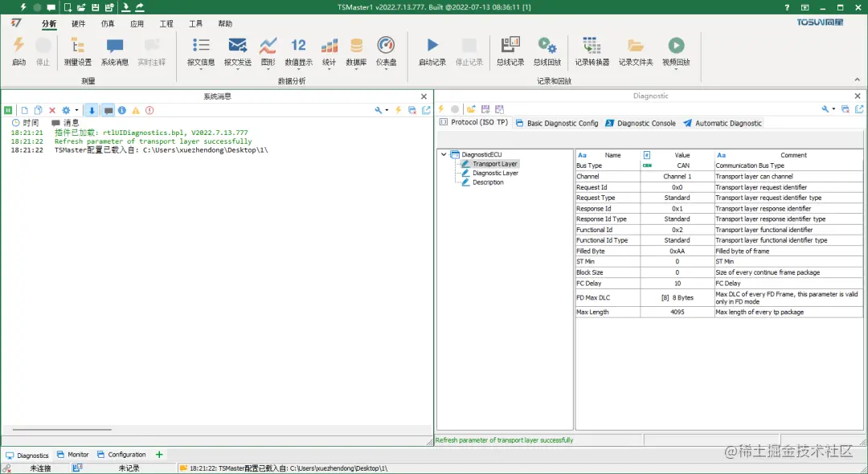Click the Request Id value 0x0

point(677,187)
